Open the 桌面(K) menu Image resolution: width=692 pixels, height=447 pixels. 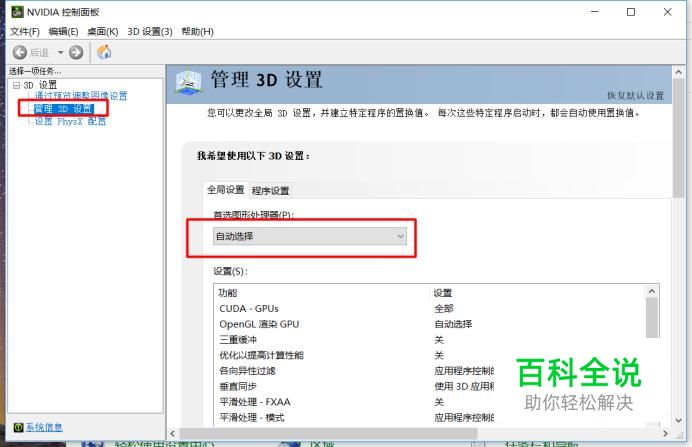click(103, 32)
